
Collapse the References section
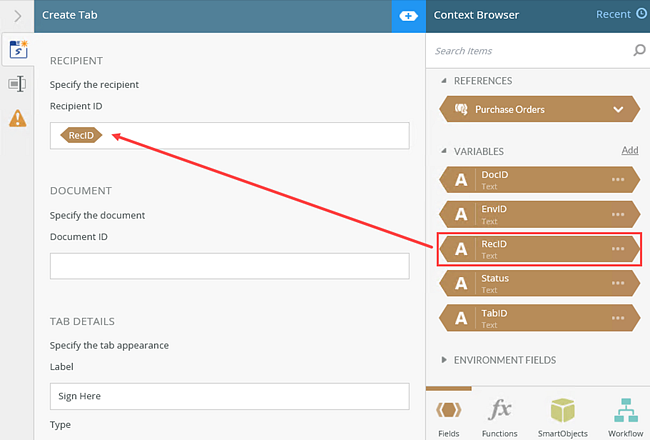445,81
